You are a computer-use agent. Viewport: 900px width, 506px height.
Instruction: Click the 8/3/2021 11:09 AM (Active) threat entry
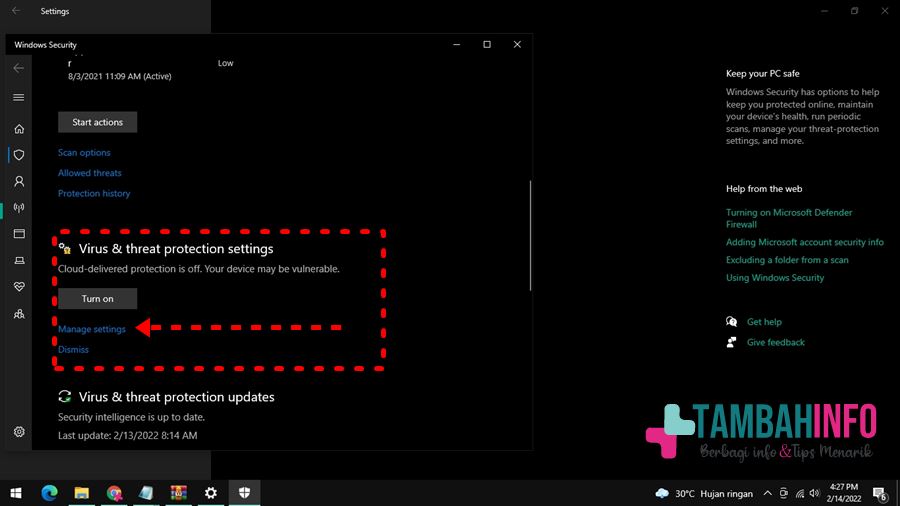tap(119, 76)
